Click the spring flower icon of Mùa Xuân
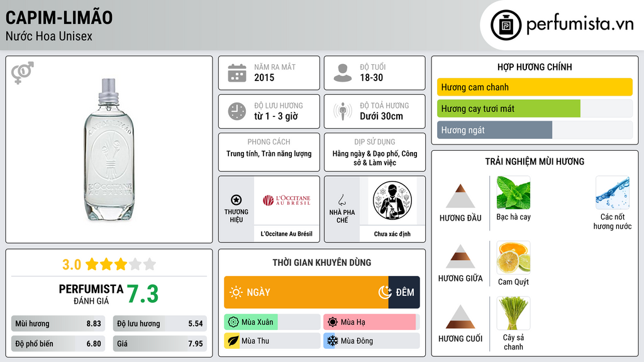Viewport: 644px width, 362px height. tap(233, 322)
